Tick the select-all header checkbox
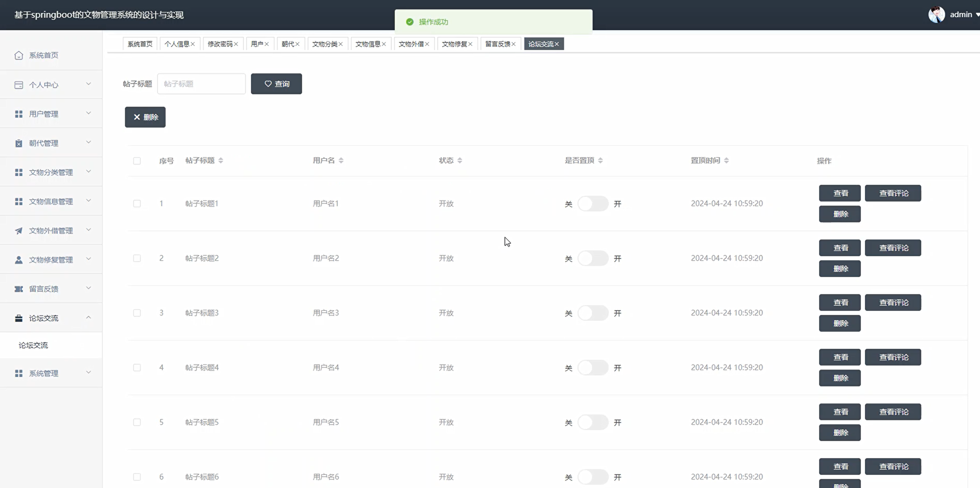This screenshot has height=488, width=980. 137,161
